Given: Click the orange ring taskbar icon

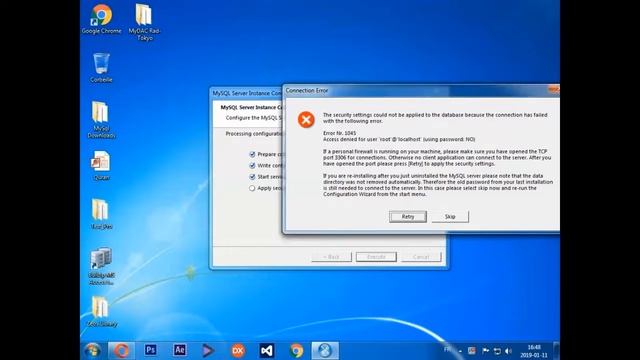Looking at the screenshot, I should point(121,350).
